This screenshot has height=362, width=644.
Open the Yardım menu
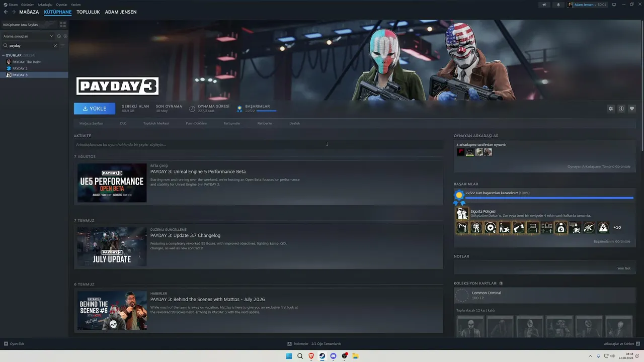coord(75,5)
